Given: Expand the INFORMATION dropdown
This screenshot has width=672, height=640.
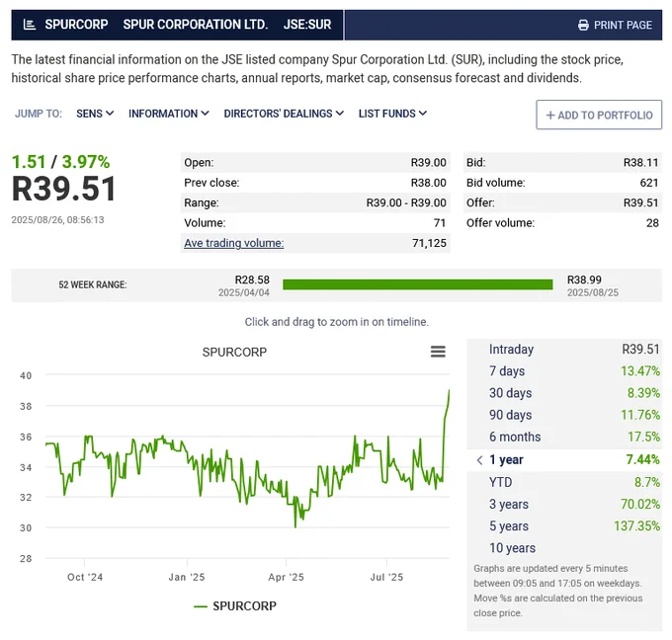Looking at the screenshot, I should click(x=168, y=114).
